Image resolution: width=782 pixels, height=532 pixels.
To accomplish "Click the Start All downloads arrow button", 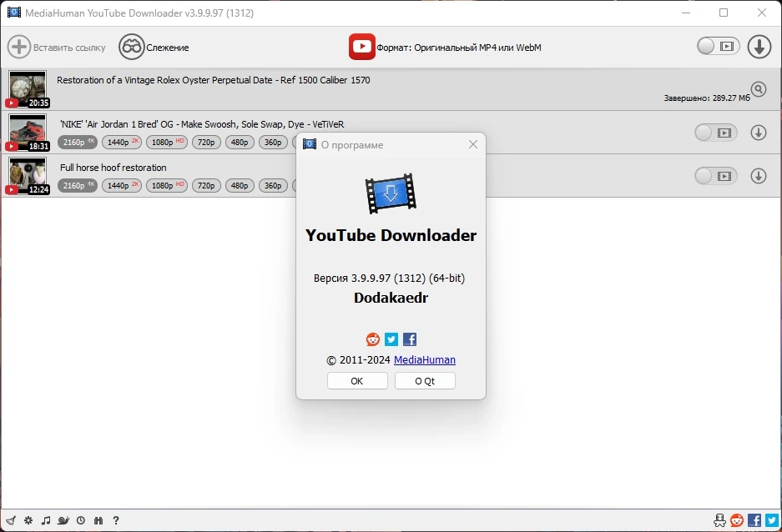I will 759,47.
